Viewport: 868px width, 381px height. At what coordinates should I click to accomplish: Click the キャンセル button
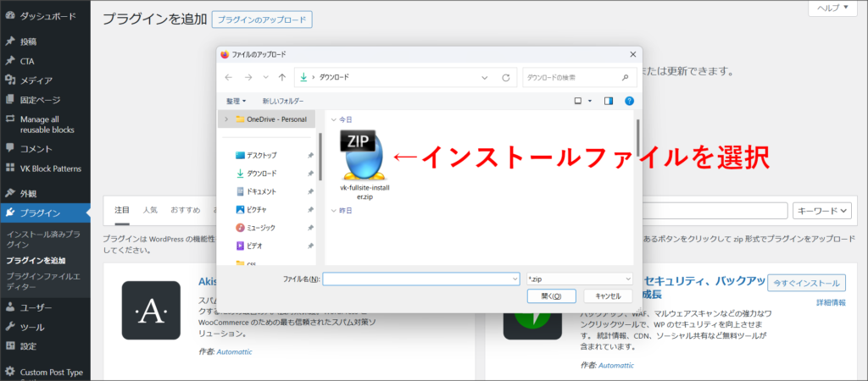608,295
